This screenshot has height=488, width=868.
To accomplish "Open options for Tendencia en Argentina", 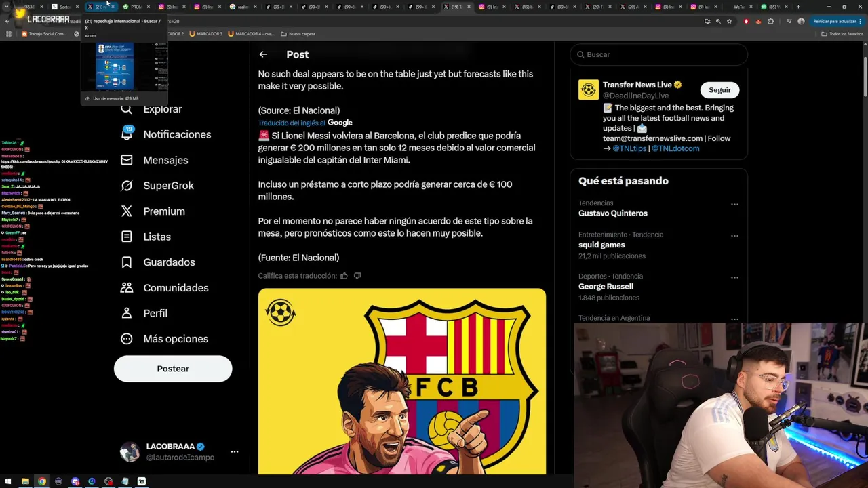I will pos(734,319).
